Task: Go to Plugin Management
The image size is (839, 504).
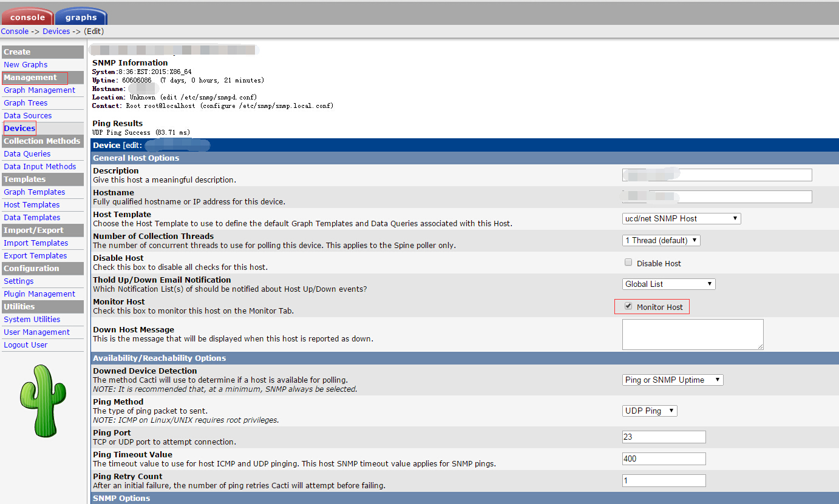Action: (39, 294)
